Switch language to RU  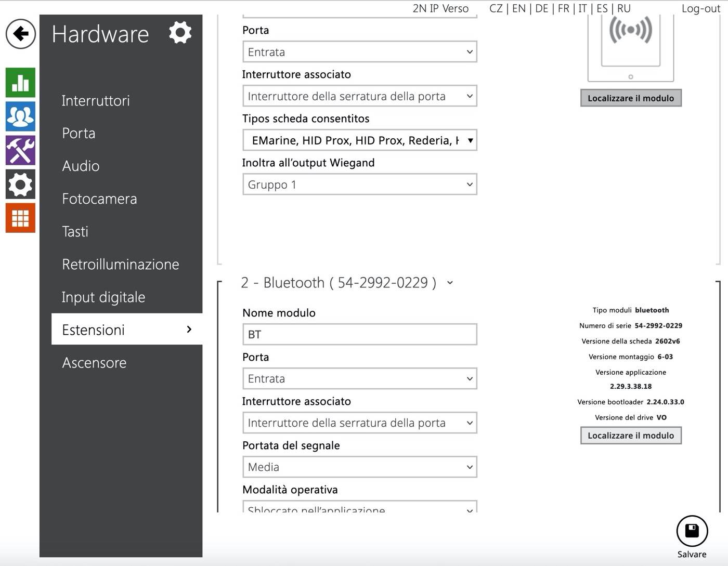pos(624,8)
